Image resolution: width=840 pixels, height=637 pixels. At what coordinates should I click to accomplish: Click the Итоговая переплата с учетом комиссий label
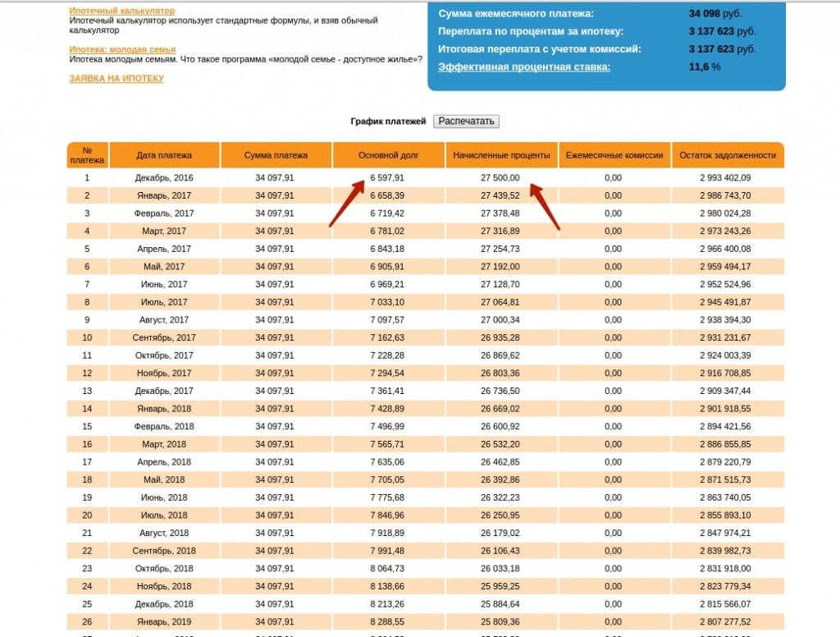point(540,49)
